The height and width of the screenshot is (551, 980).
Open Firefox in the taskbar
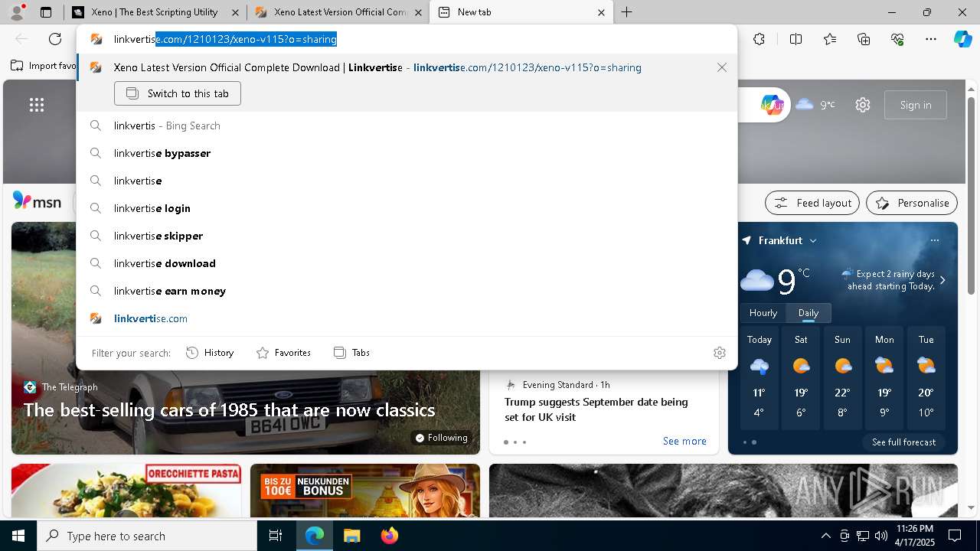click(389, 536)
